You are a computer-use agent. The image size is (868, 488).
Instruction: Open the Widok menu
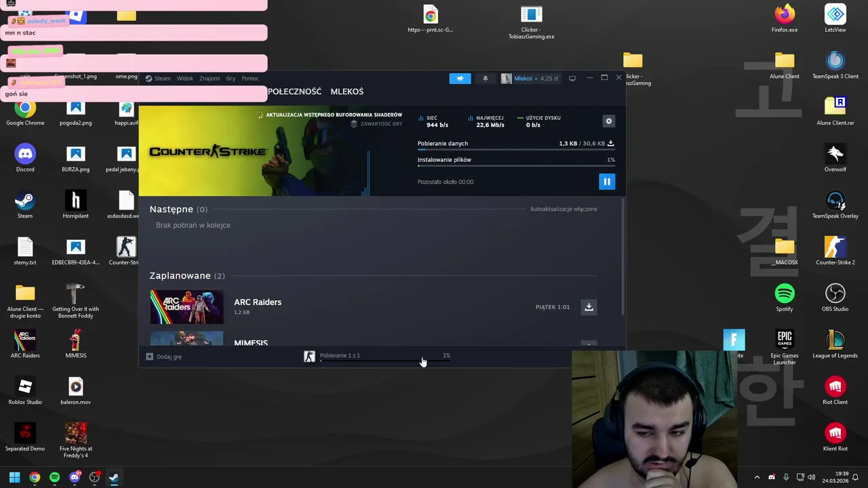185,79
